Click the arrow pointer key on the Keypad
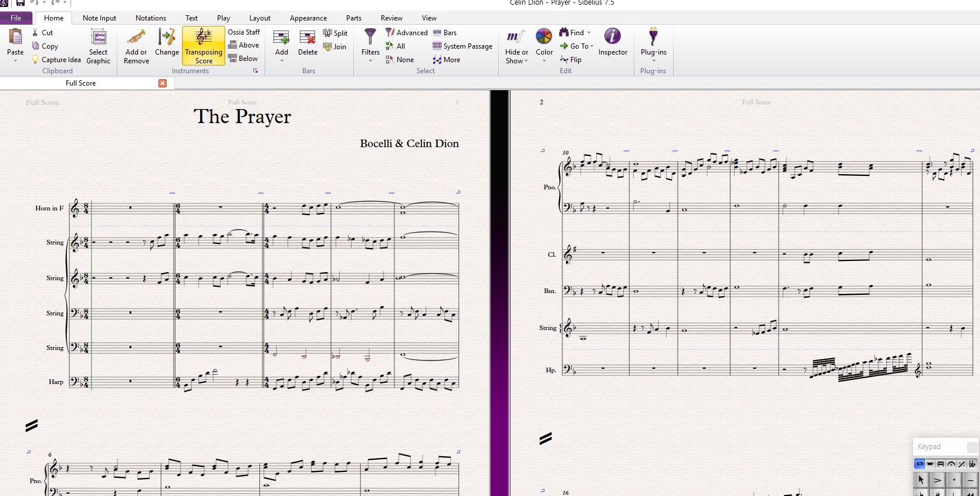Viewport: 980px width, 496px height. click(x=921, y=480)
